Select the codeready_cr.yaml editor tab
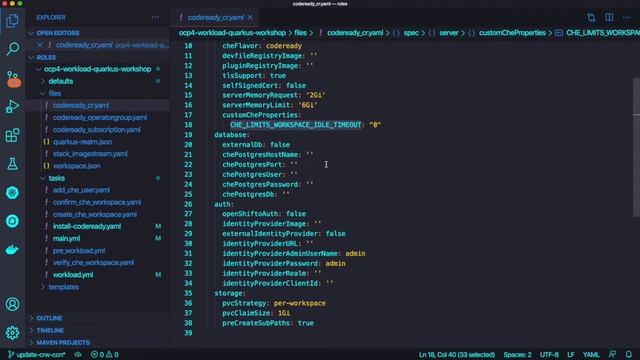640x360 pixels. (x=215, y=17)
